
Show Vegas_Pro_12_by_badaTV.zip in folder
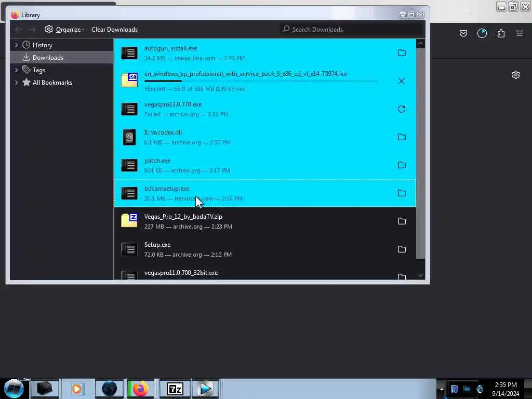[x=402, y=221]
